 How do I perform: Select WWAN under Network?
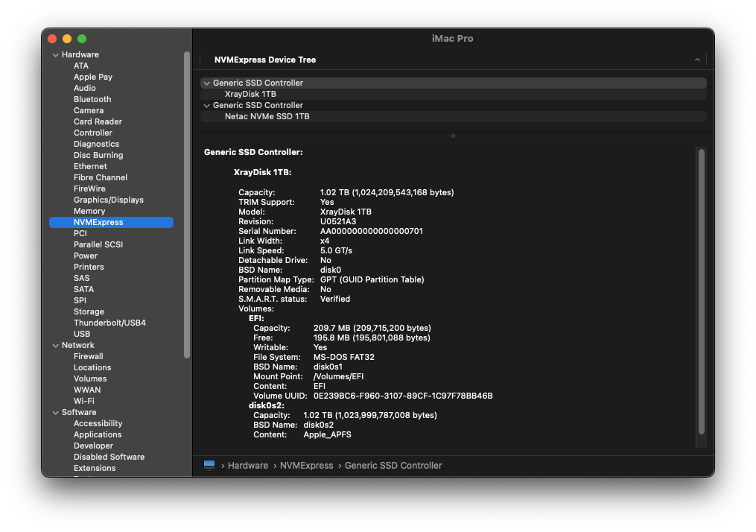87,390
